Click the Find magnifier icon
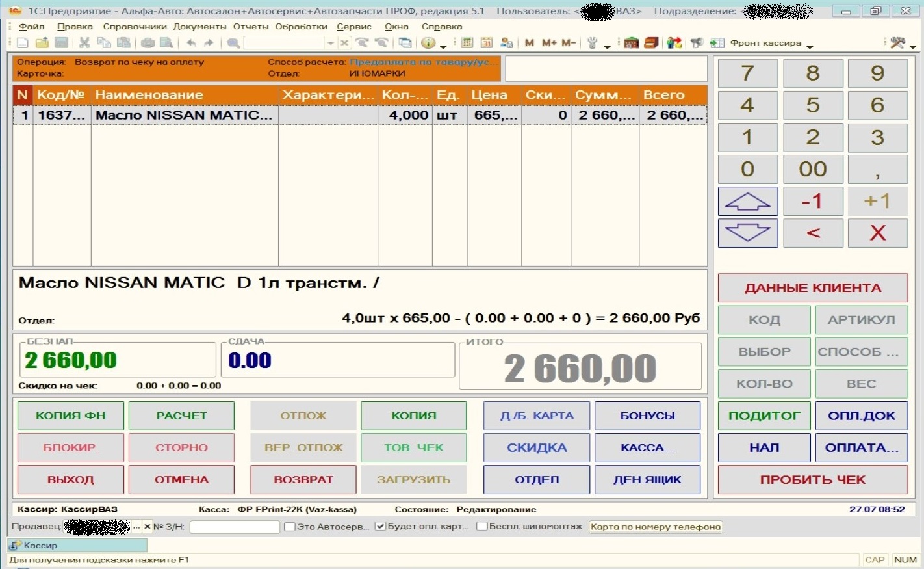This screenshot has width=924, height=569. coord(233,43)
